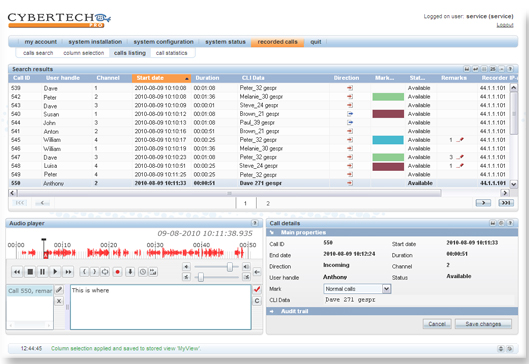This screenshot has width=529, height=364.
Task: Click the Logout link
Action: 505,25
